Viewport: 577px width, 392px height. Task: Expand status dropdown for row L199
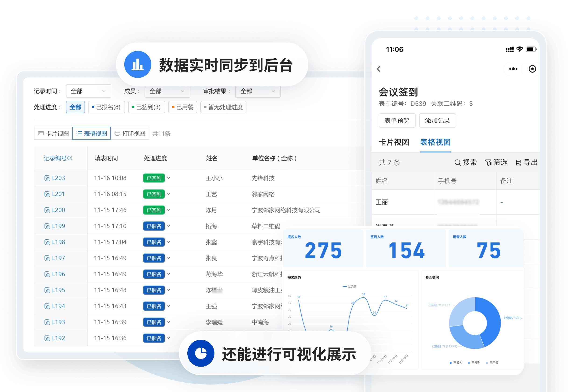point(168,226)
